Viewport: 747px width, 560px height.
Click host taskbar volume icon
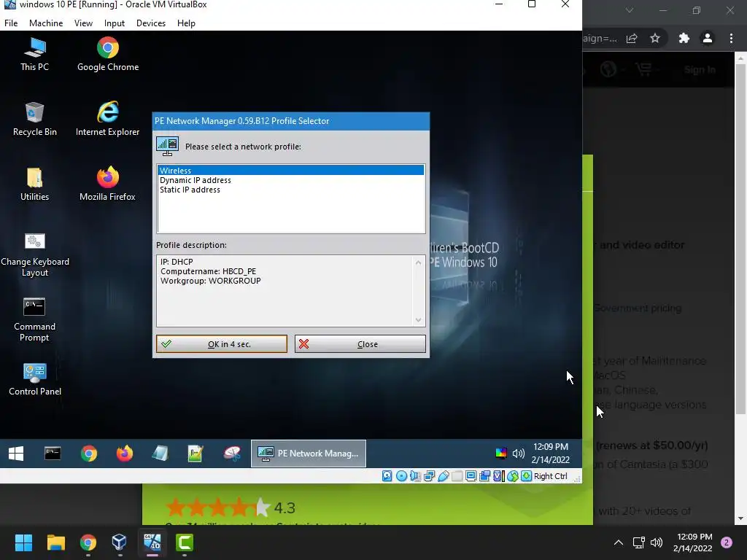(x=657, y=542)
